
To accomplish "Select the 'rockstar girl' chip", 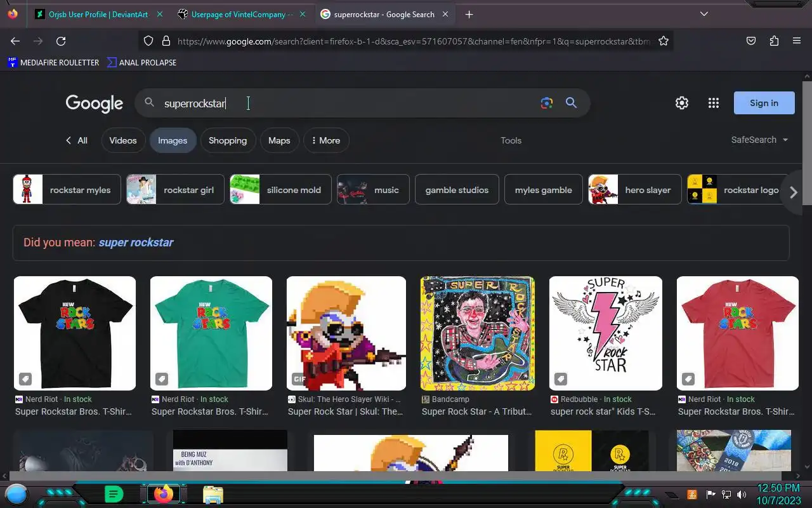I will pyautogui.click(x=175, y=189).
